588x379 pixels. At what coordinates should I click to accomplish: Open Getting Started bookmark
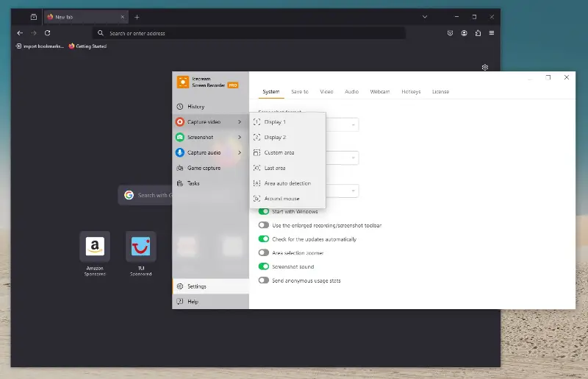tap(87, 46)
